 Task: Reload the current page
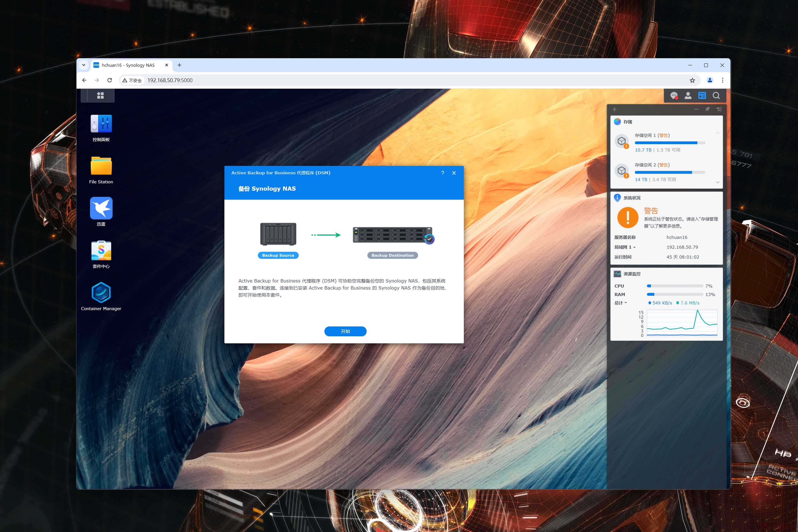tap(110, 80)
